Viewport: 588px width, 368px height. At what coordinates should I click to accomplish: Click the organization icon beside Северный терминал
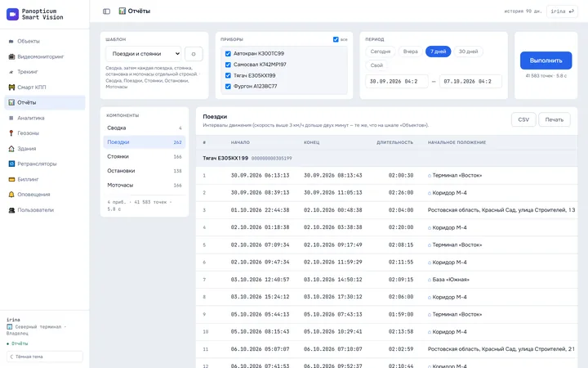pyautogui.click(x=9, y=326)
